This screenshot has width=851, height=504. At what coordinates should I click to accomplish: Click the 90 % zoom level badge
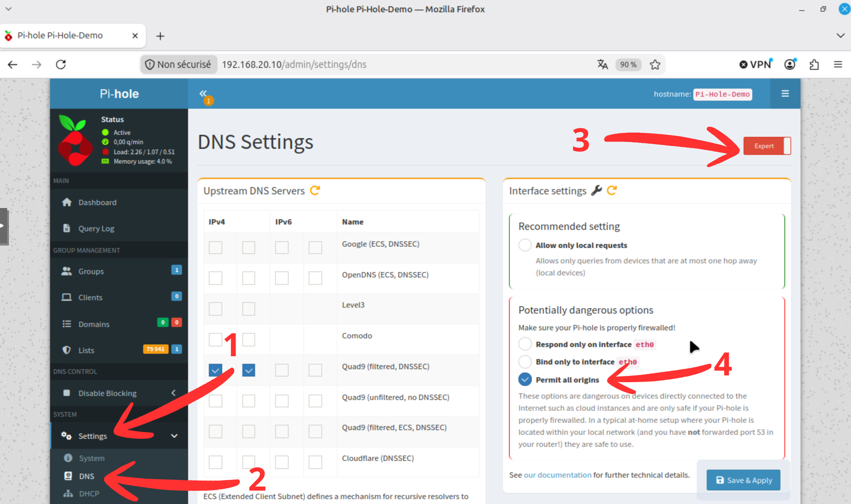coord(628,65)
